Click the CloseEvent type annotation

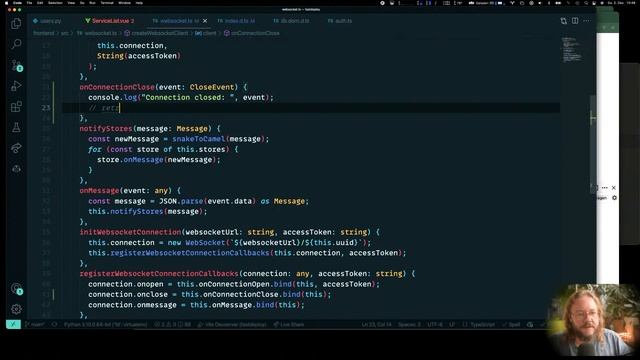pyautogui.click(x=212, y=87)
